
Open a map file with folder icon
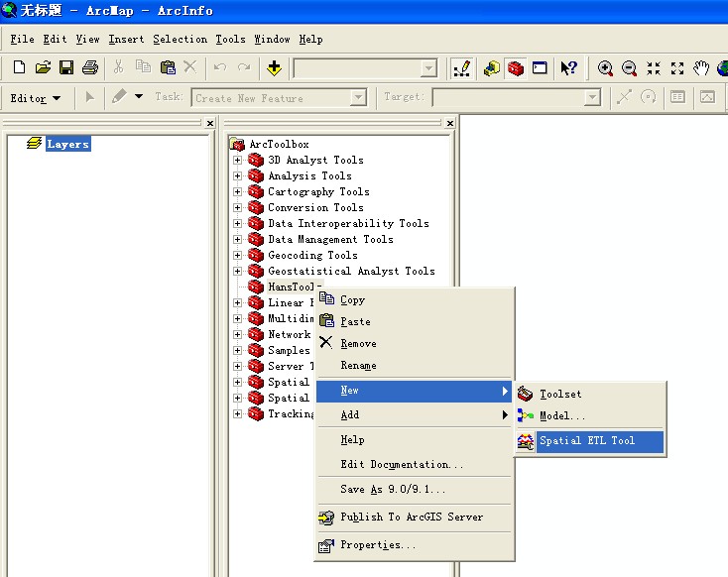coord(43,67)
